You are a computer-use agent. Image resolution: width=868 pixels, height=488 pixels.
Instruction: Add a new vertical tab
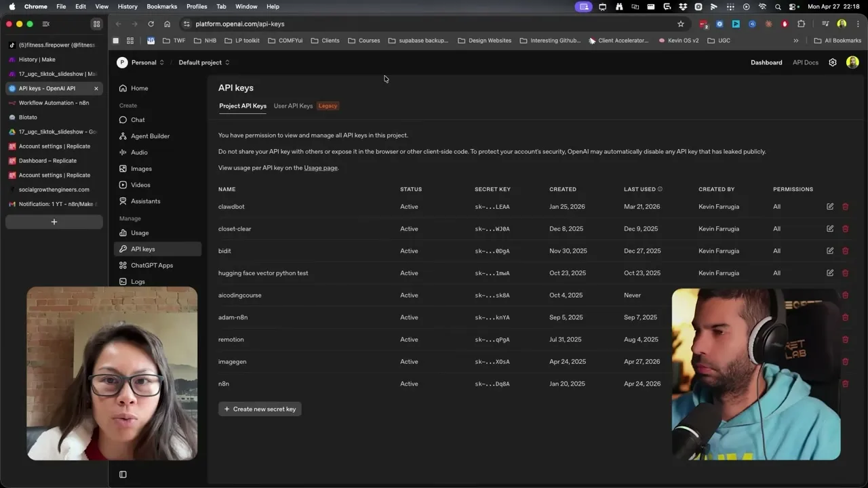(54, 222)
